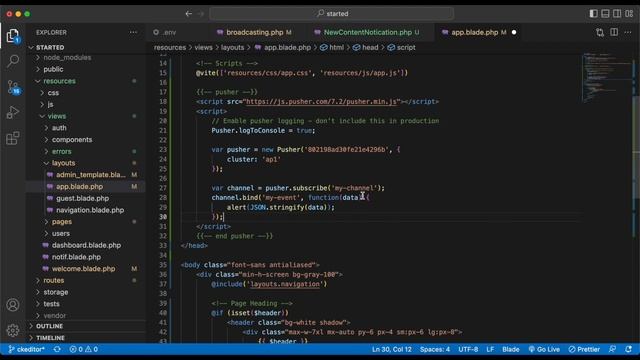Expand the routes folder
640x360 pixels.
[x=86, y=280]
